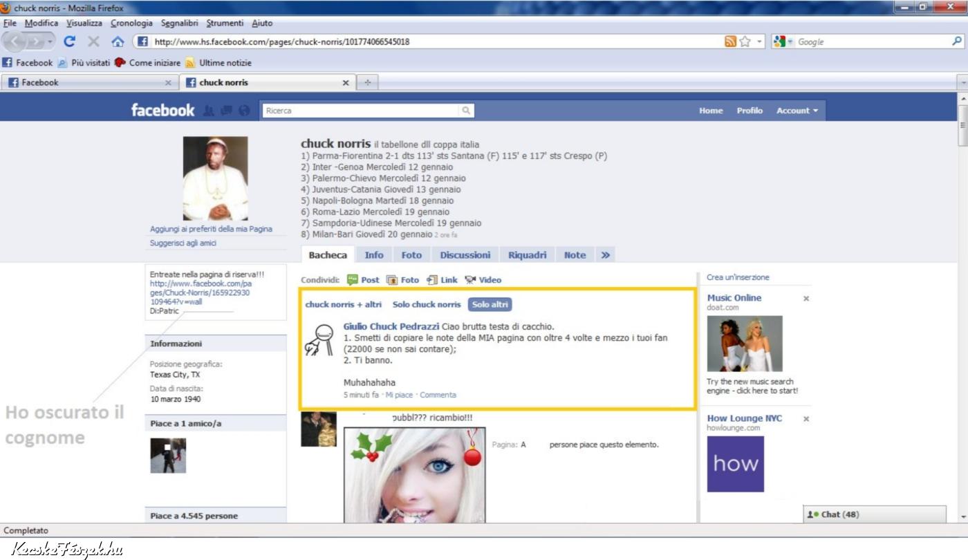This screenshot has width=968, height=560.
Task: Click Crea un'inserzione link
Action: pos(738,277)
